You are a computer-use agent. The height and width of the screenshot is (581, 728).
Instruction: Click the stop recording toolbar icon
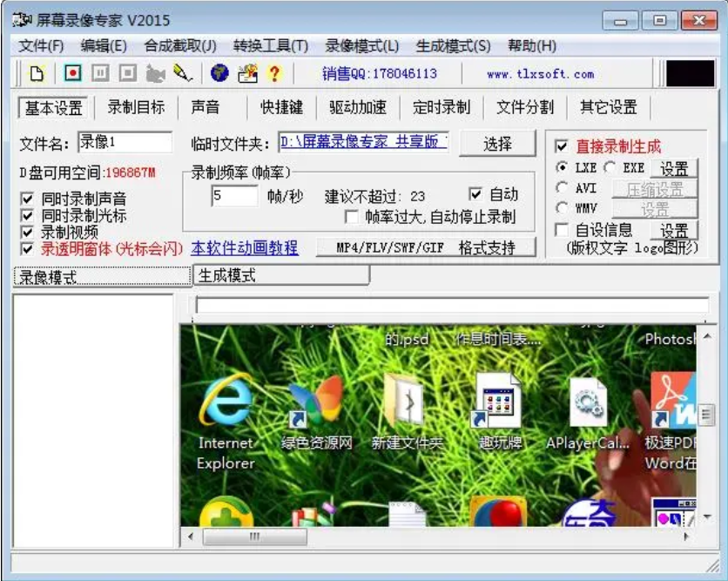pyautogui.click(x=127, y=73)
